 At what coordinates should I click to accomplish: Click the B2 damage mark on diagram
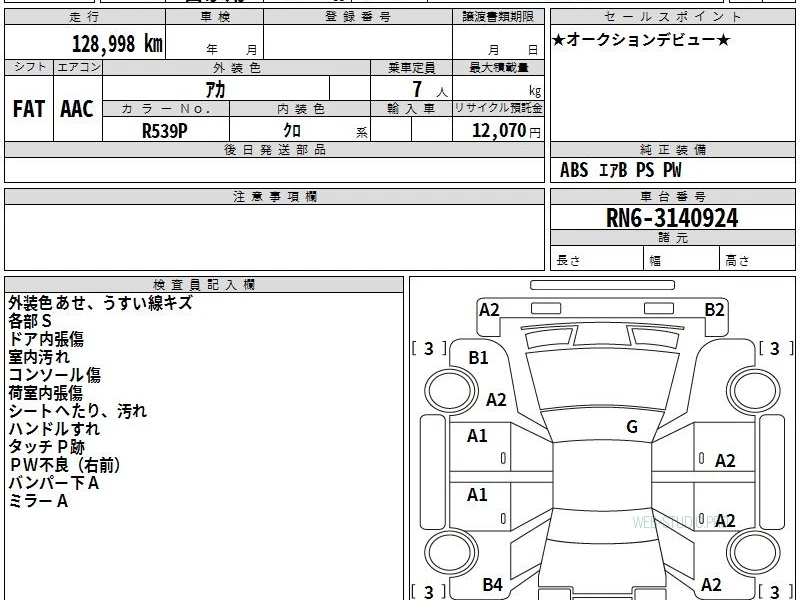[714, 310]
